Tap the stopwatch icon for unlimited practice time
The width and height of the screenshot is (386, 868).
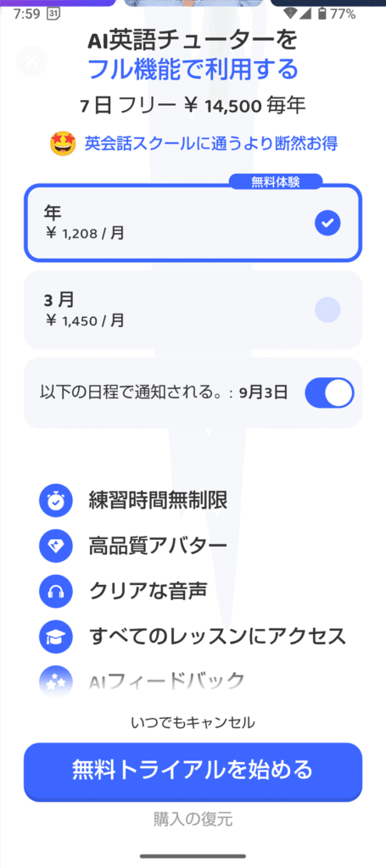click(x=55, y=501)
